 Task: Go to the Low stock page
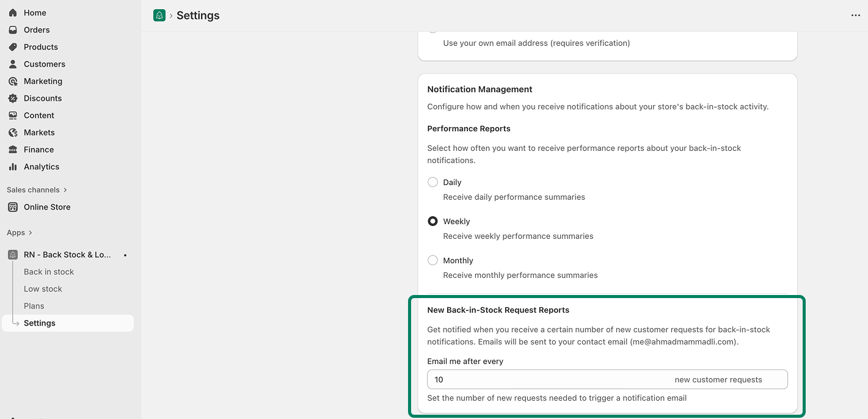pos(43,289)
